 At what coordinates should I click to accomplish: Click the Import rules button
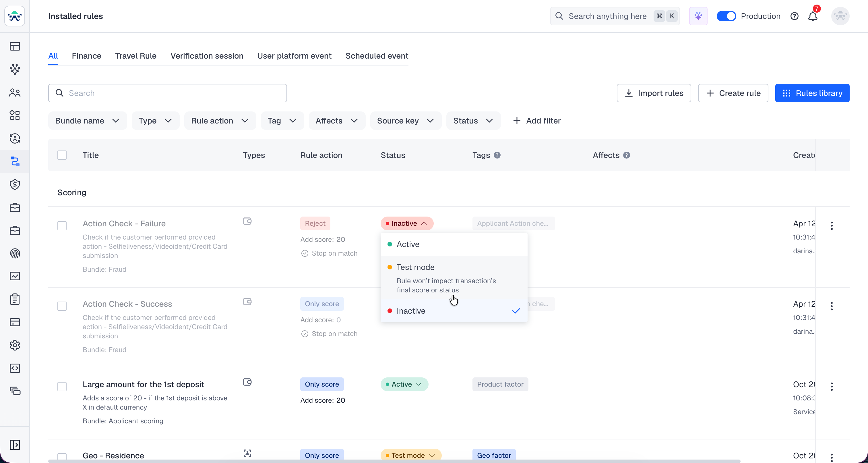tap(654, 93)
